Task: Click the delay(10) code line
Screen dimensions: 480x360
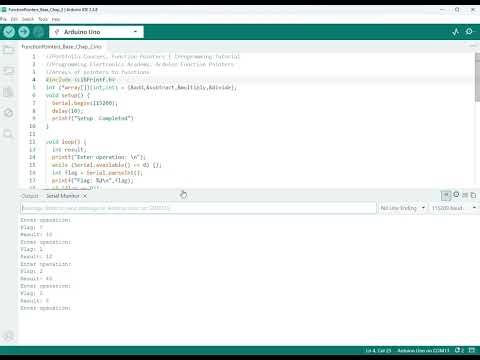Action: (67, 111)
